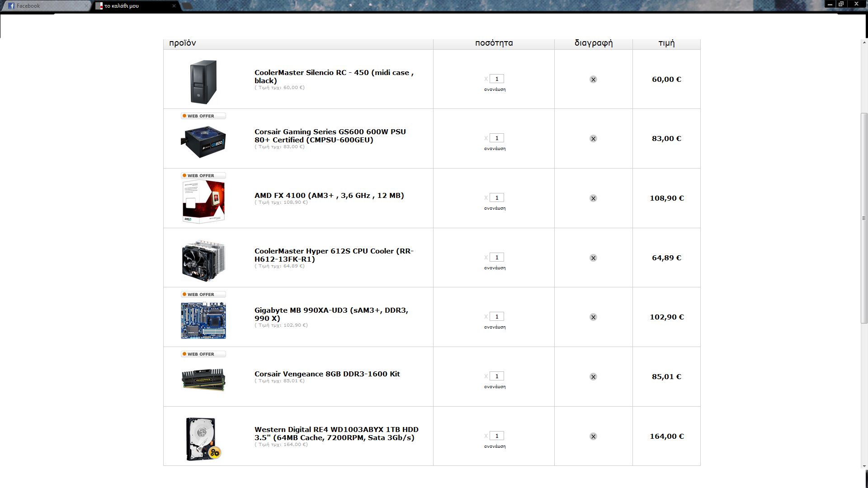Click the 102,90 € price cell
Image resolution: width=868 pixels, height=488 pixels.
667,317
